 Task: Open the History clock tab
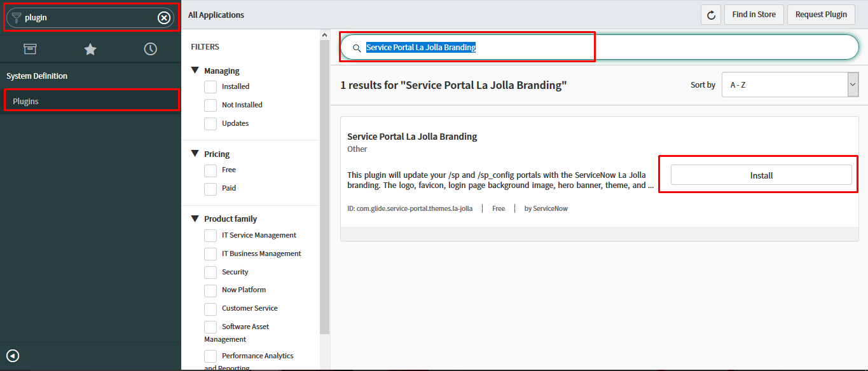pyautogui.click(x=151, y=49)
